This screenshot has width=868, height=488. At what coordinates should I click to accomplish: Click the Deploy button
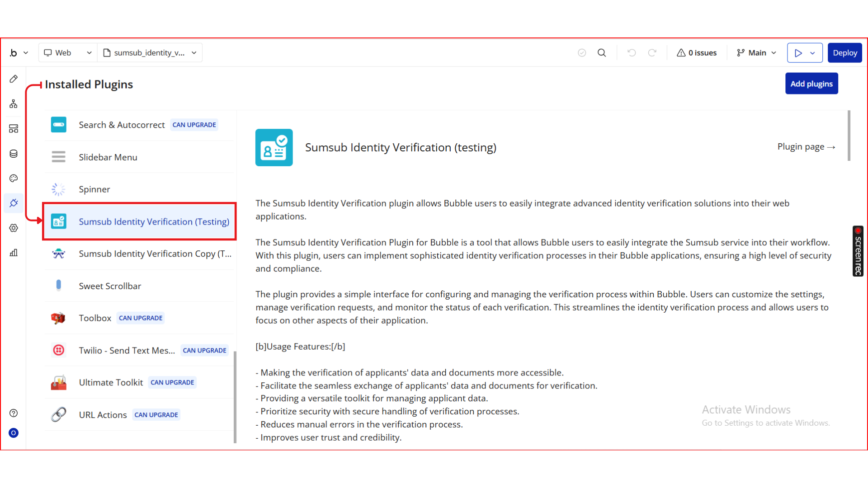coord(844,53)
